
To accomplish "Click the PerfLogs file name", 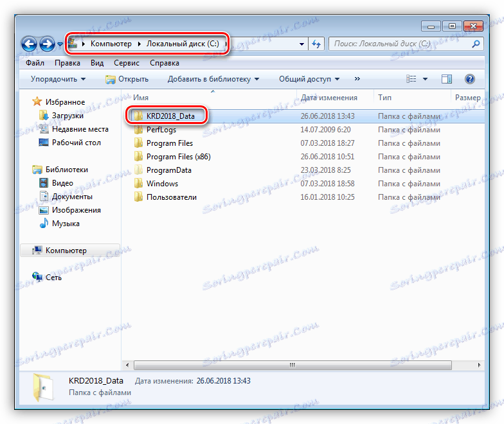I will [x=161, y=130].
